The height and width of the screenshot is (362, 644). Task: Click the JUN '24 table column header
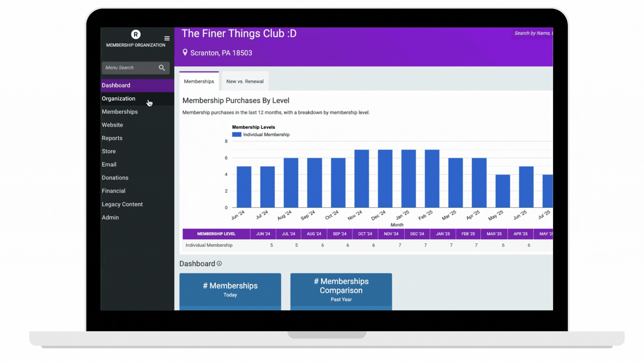tap(263, 234)
